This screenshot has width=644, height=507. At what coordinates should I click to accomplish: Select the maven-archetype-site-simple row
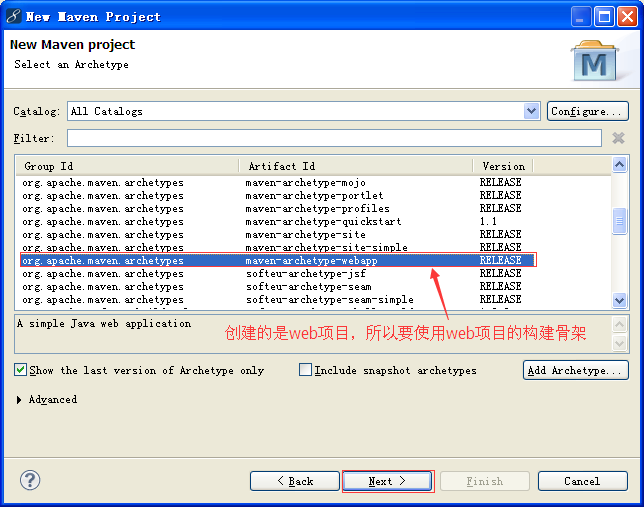pos(278,247)
